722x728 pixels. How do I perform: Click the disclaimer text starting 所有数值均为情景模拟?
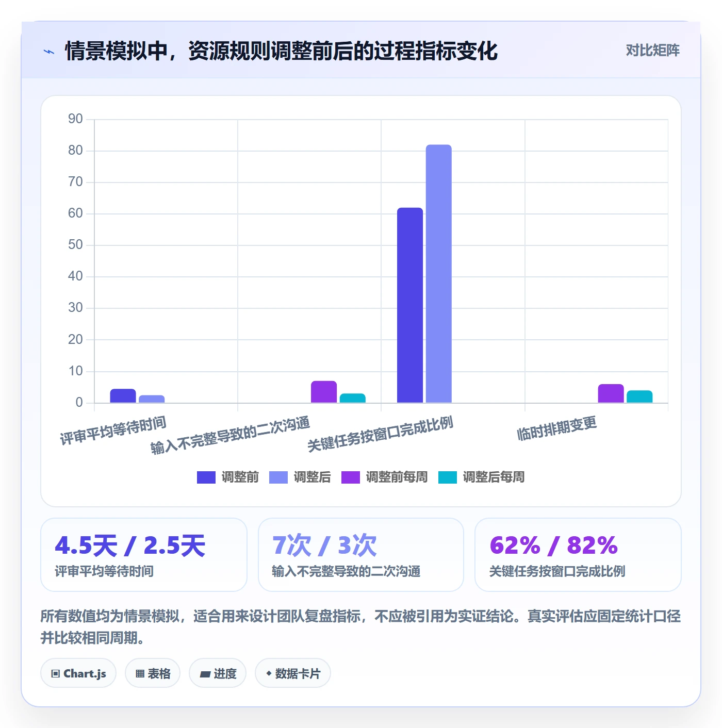(360, 627)
